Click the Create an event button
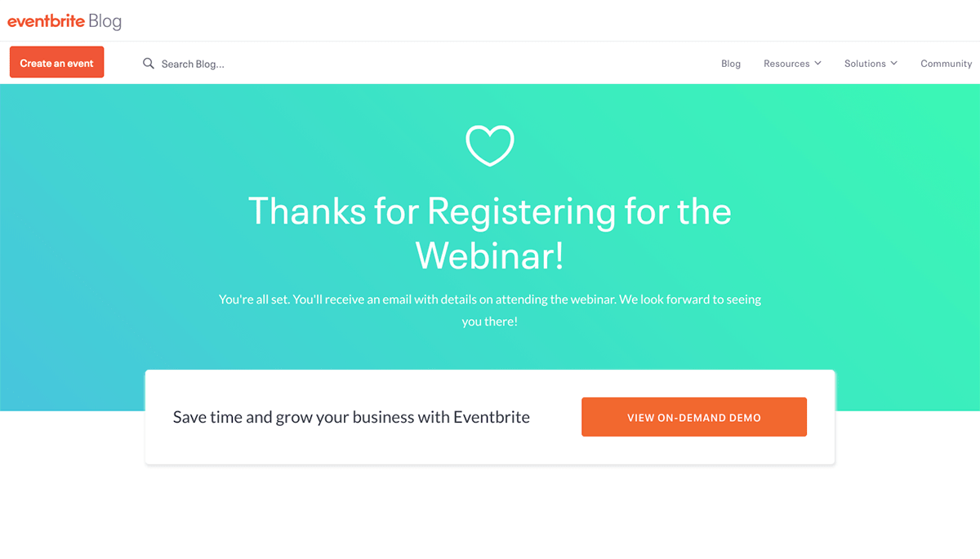The width and height of the screenshot is (980, 559). coord(56,61)
